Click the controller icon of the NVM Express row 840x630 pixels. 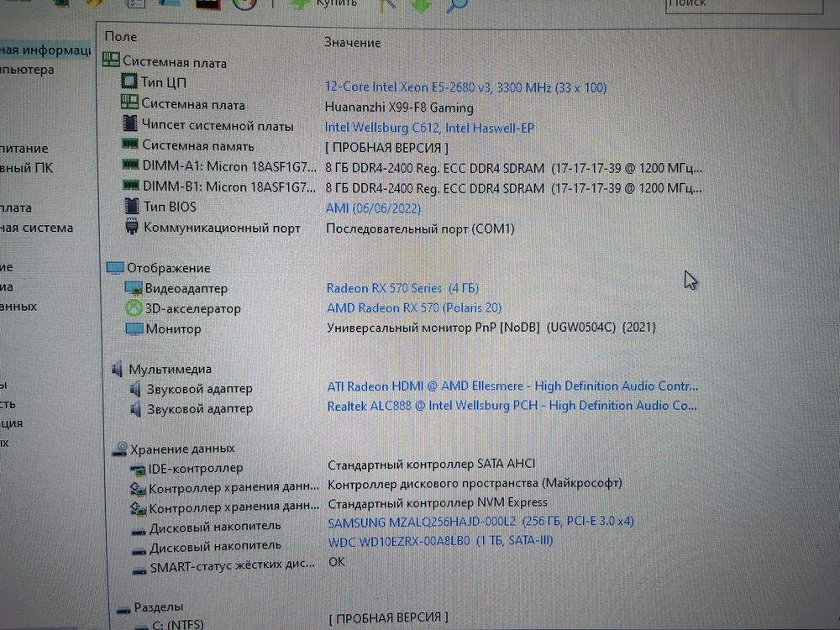tap(139, 508)
